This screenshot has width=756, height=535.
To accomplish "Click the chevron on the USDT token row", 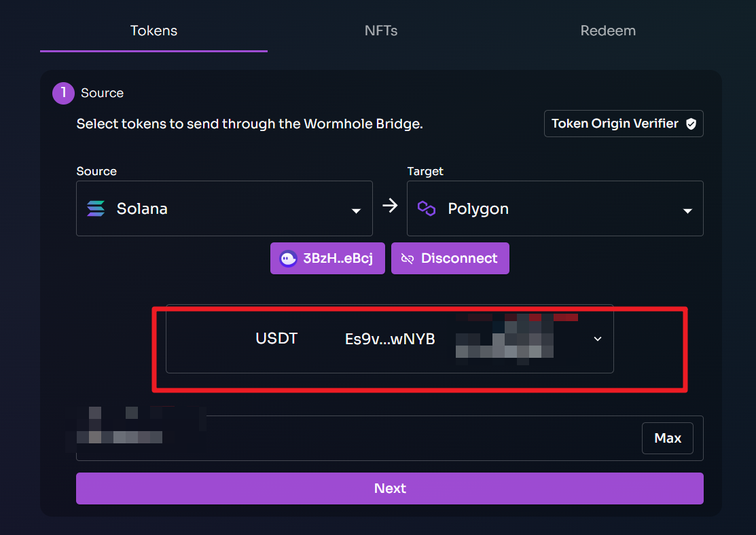I will [x=597, y=339].
